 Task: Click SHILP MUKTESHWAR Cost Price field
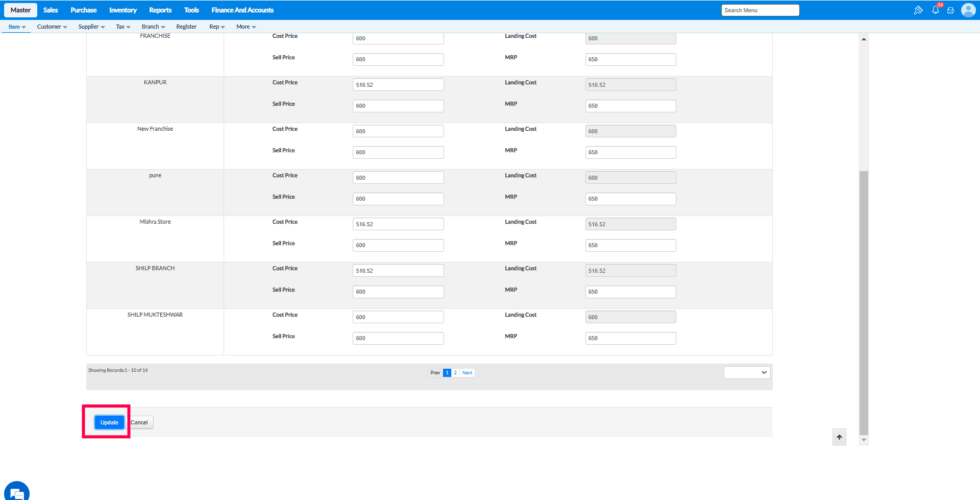[x=398, y=317]
